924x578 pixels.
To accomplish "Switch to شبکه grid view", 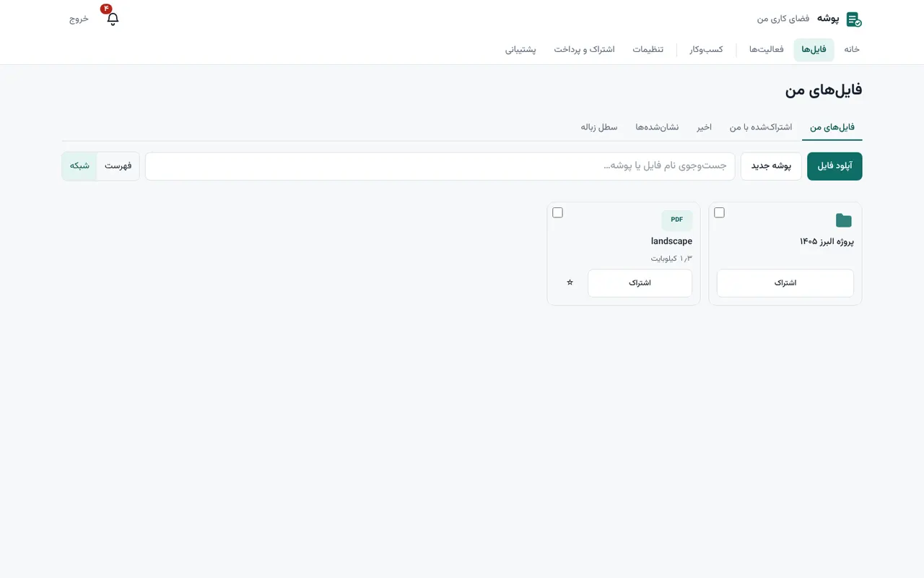I will (79, 166).
